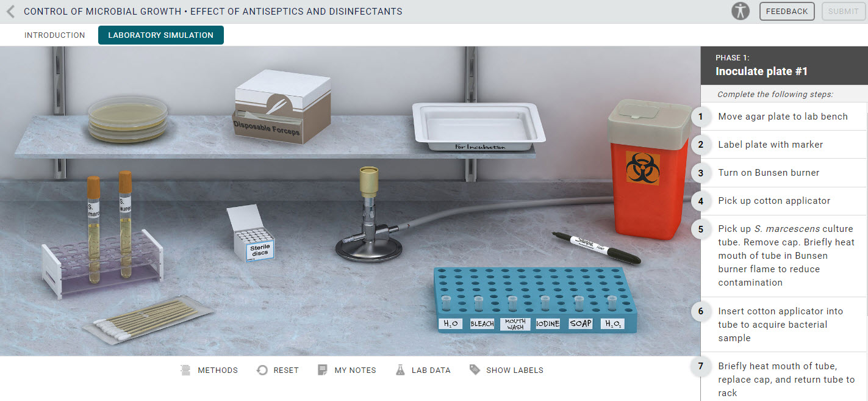Open the Methods panel
Screen dimensions: 868x401
[209, 370]
